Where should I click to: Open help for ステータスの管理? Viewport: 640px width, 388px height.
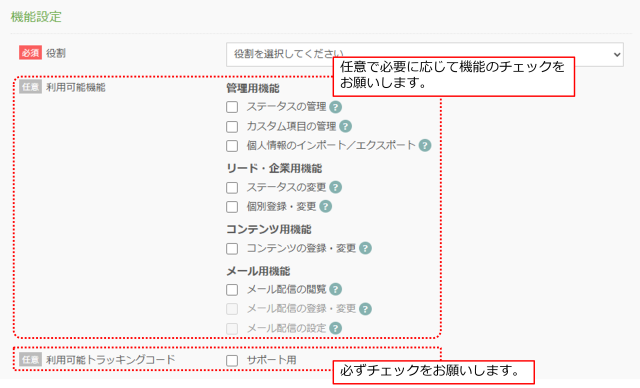336,107
